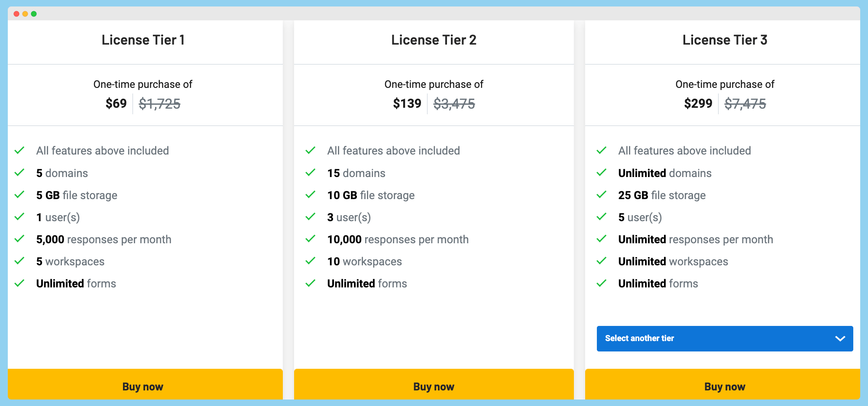The height and width of the screenshot is (406, 868).
Task: Click the chevron arrow in tier selector
Action: click(x=840, y=338)
